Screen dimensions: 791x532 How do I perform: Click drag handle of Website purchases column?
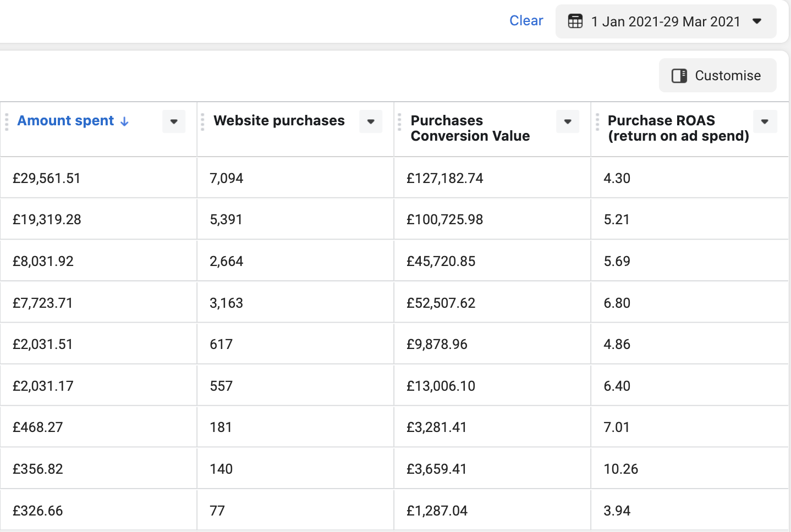click(x=202, y=121)
